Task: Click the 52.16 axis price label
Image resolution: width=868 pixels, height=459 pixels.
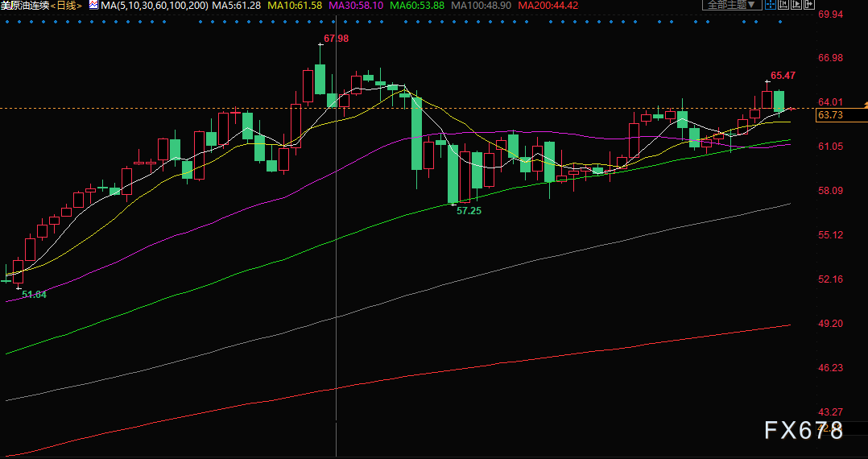Action: pyautogui.click(x=830, y=279)
